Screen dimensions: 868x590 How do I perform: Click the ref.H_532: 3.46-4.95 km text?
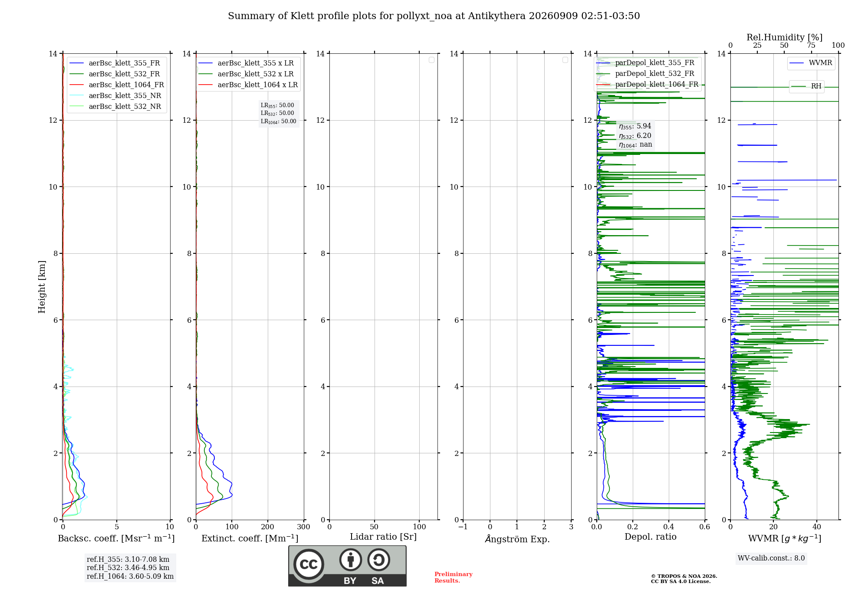point(128,567)
